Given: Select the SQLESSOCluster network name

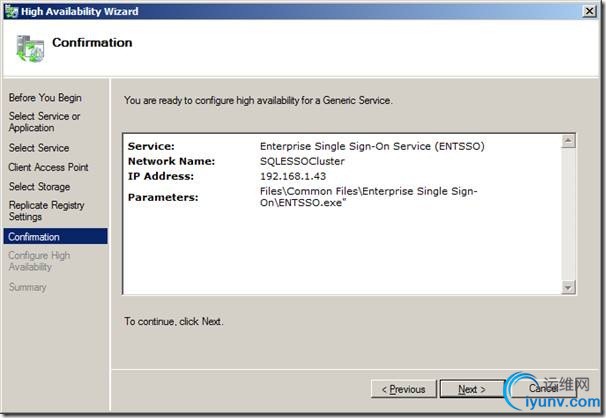Looking at the screenshot, I should pos(302,161).
